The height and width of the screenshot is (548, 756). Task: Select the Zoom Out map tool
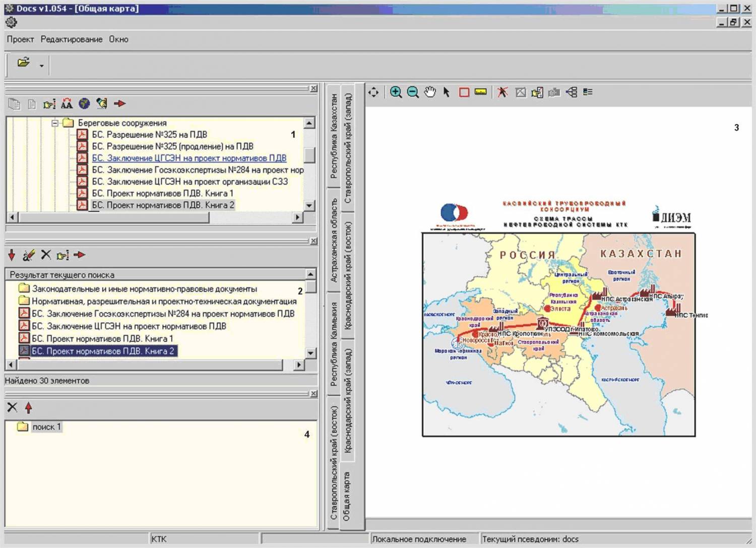tap(413, 92)
